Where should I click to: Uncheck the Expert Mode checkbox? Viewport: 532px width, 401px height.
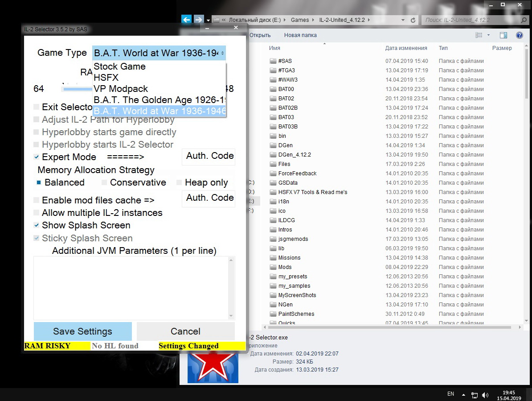(x=36, y=157)
